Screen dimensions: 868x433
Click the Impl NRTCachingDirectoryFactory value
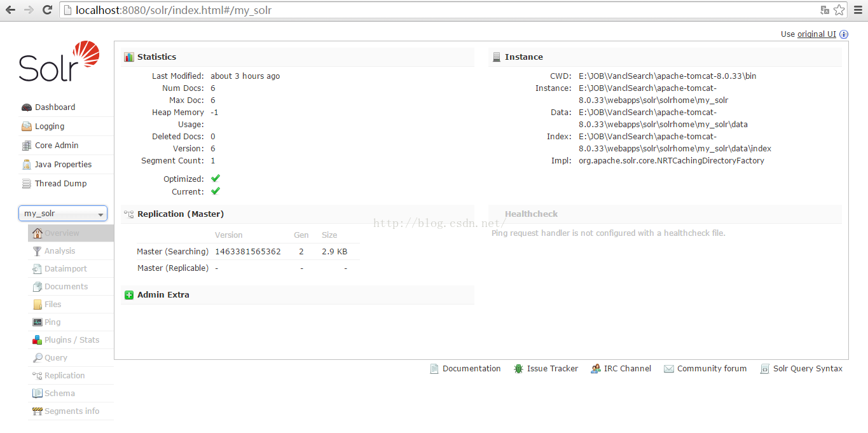672,161
